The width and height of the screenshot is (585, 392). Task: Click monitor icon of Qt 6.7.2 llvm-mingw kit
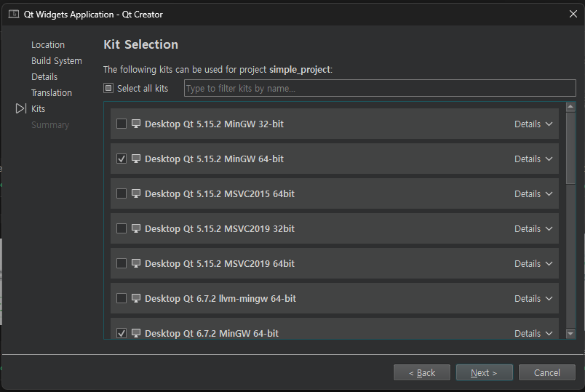coord(135,298)
